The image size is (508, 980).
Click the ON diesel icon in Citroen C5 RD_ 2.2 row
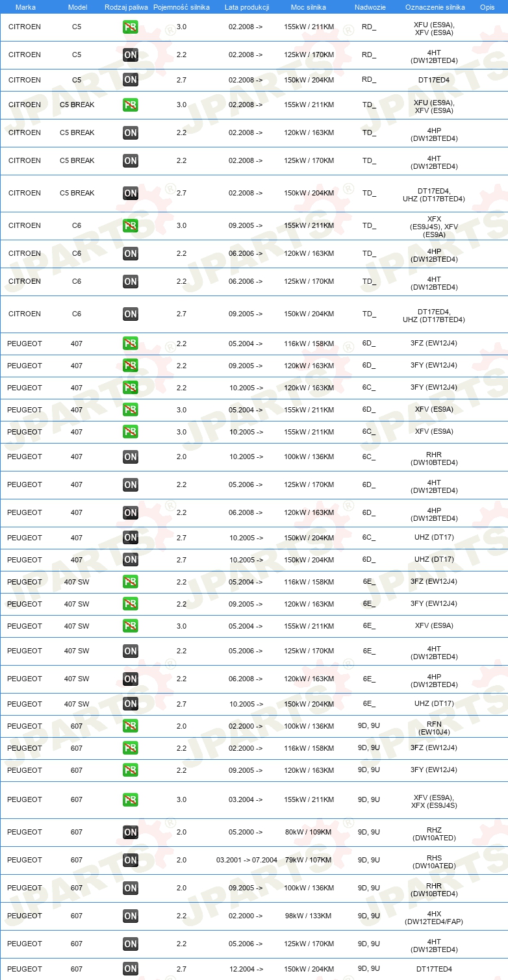[131, 55]
